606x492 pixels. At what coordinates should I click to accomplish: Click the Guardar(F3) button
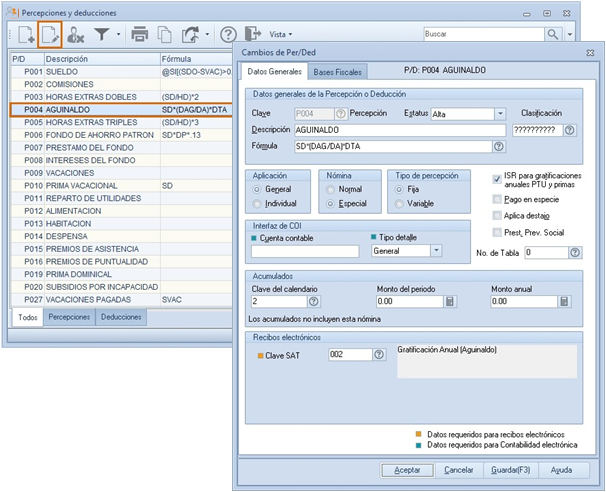[511, 470]
